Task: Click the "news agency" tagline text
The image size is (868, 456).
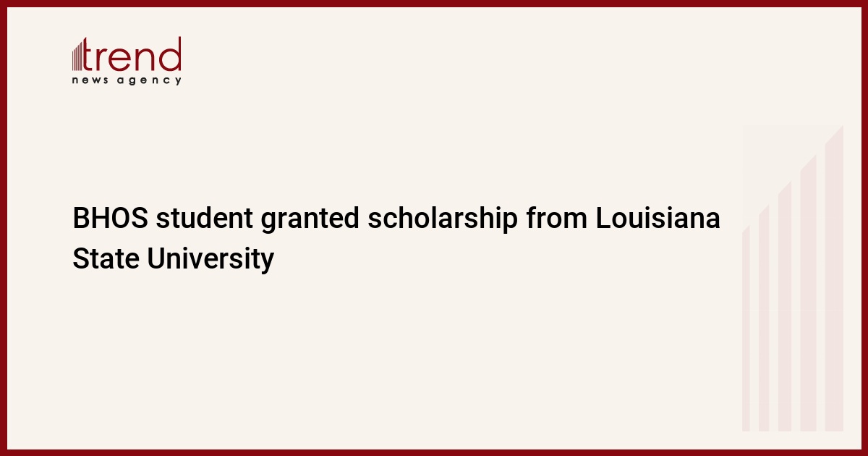Action: coord(127,80)
